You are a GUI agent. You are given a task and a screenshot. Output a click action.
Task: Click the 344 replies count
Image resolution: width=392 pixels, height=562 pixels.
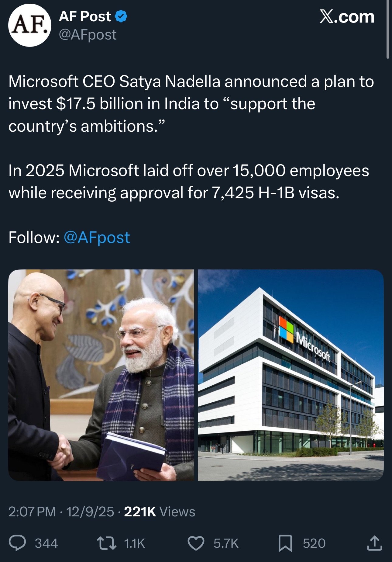46,543
